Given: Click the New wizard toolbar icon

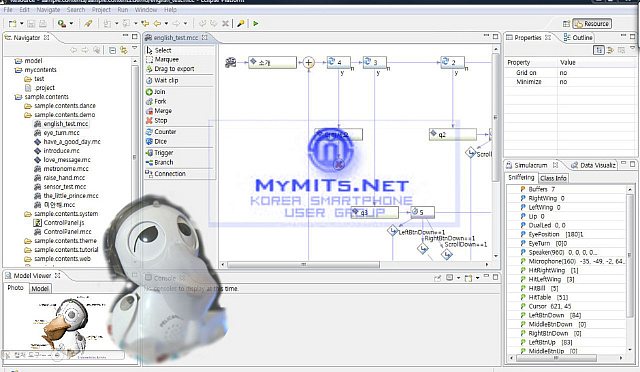Looking at the screenshot, I should point(13,24).
